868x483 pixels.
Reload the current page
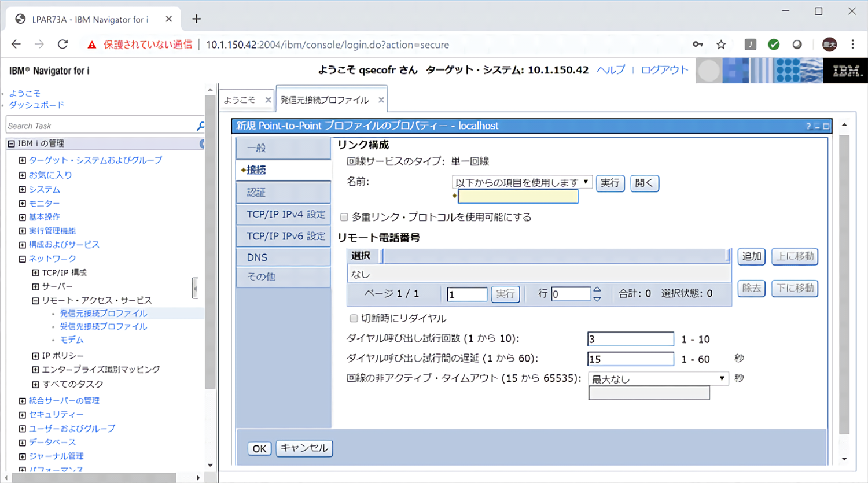click(x=62, y=45)
